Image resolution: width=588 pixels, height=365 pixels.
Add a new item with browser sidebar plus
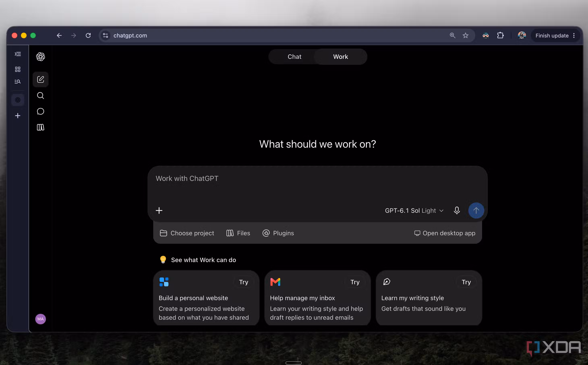pos(18,116)
